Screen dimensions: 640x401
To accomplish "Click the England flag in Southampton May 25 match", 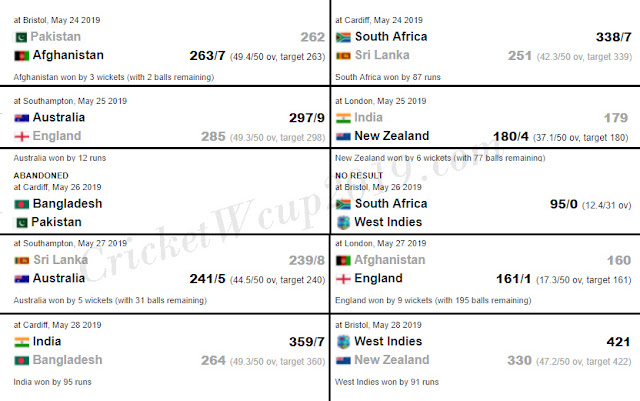I will coord(22,136).
